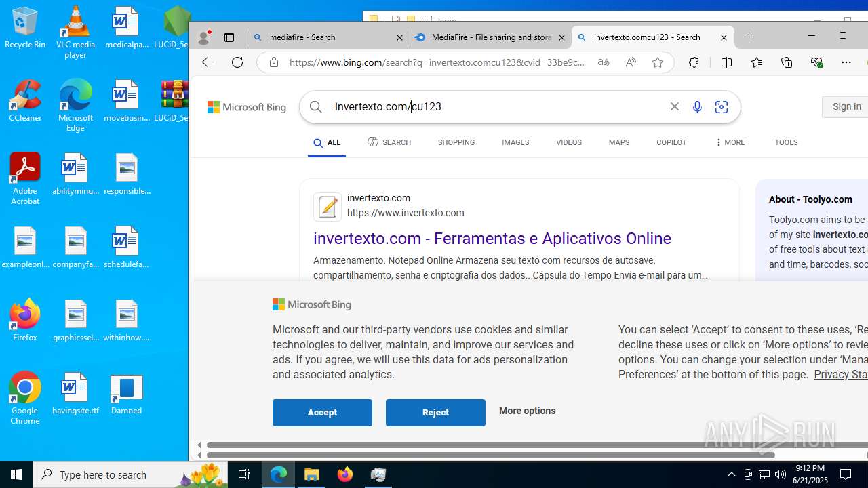The height and width of the screenshot is (488, 868).
Task: Open the havingsite.rtf document icon
Action: point(75,393)
